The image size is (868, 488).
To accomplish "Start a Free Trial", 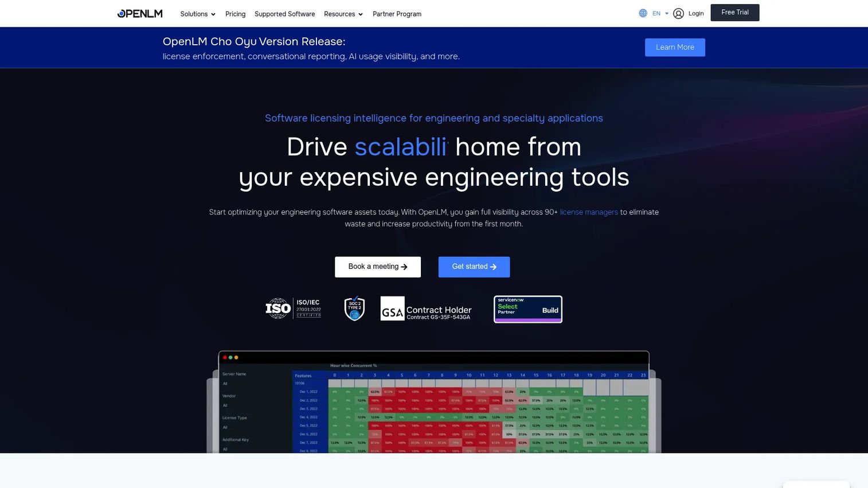I will [x=735, y=13].
